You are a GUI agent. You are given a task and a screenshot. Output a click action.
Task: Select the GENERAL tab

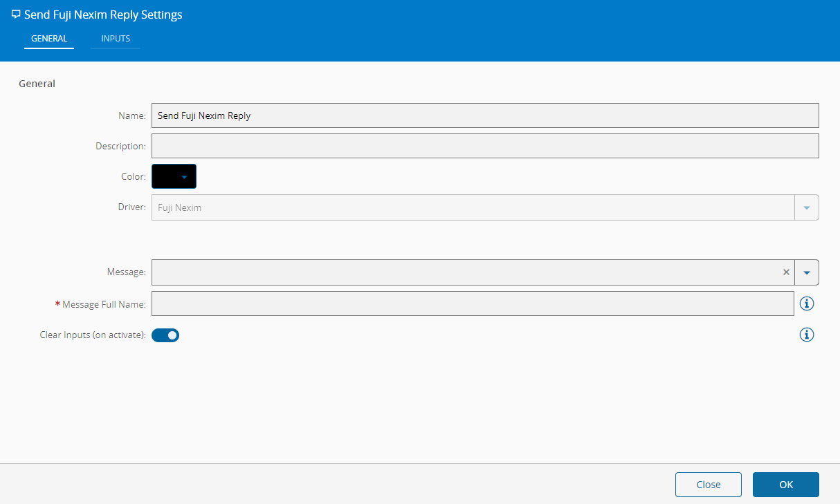49,39
